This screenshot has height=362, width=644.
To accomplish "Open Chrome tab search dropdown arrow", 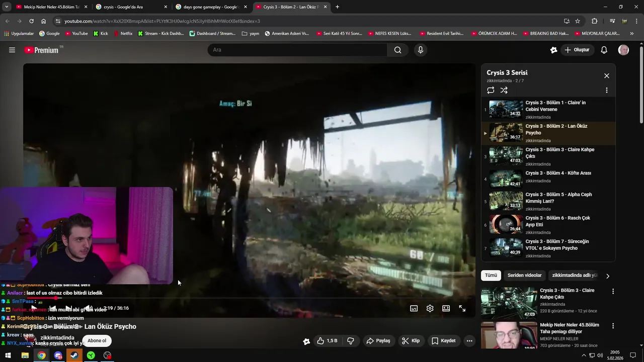I will click(7, 7).
